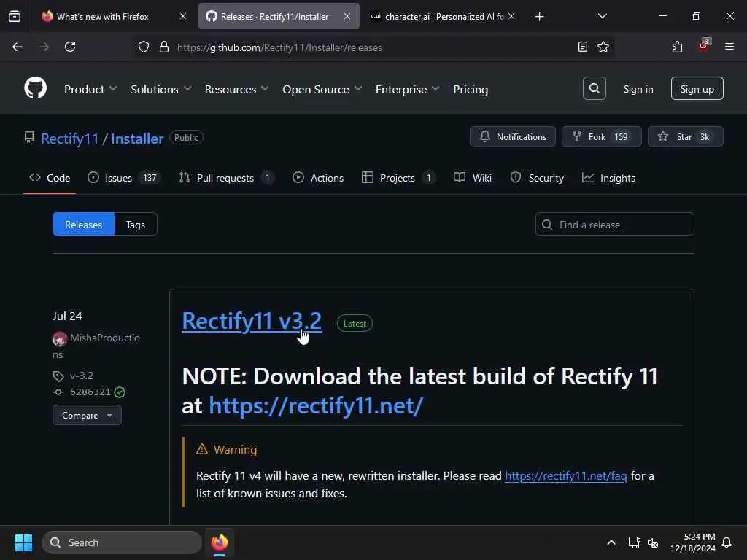The width and height of the screenshot is (747, 560).
Task: Switch to Tags view
Action: click(136, 225)
